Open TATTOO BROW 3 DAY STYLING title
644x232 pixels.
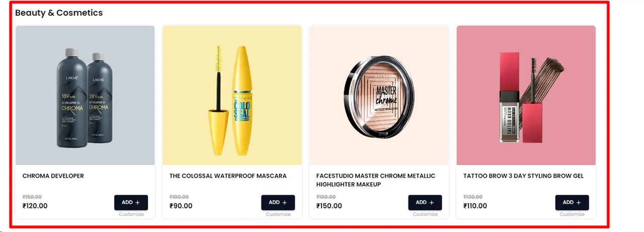click(x=523, y=176)
